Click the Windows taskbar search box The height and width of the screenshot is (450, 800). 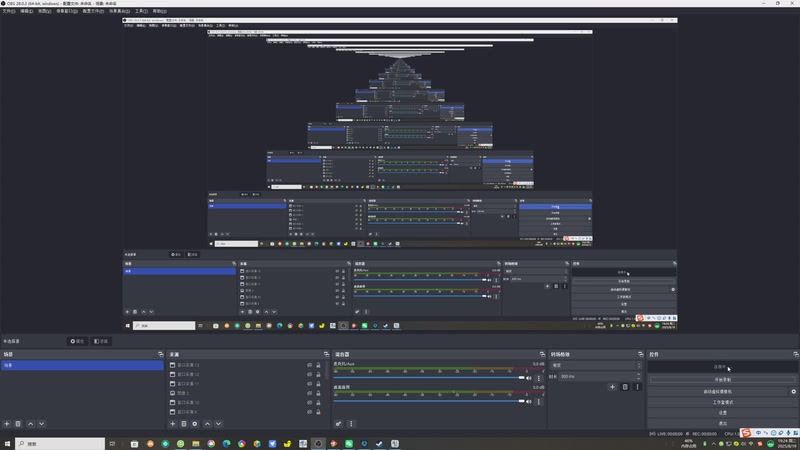(x=60, y=444)
